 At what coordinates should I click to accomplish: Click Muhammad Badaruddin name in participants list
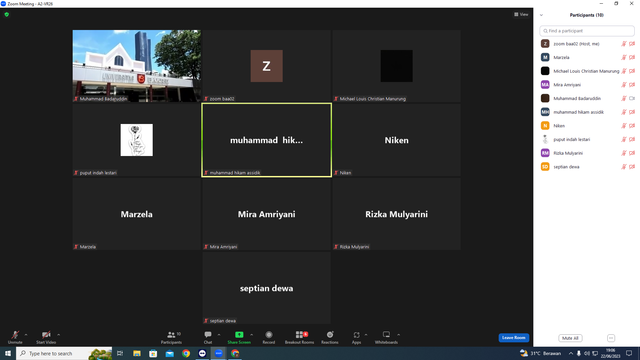click(x=577, y=98)
